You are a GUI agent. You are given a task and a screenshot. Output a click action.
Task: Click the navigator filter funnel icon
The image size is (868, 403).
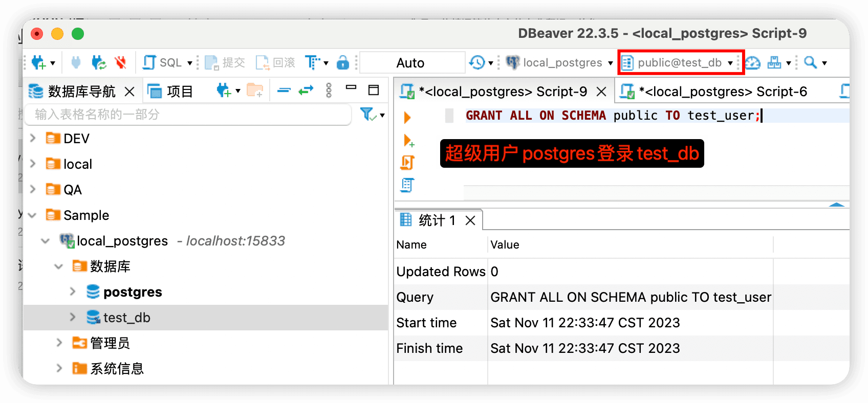coord(368,114)
